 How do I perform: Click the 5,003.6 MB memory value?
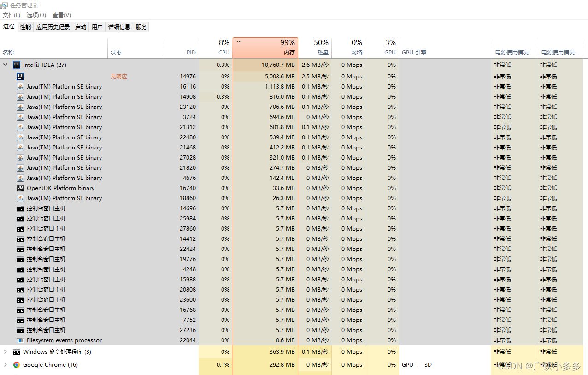(280, 77)
